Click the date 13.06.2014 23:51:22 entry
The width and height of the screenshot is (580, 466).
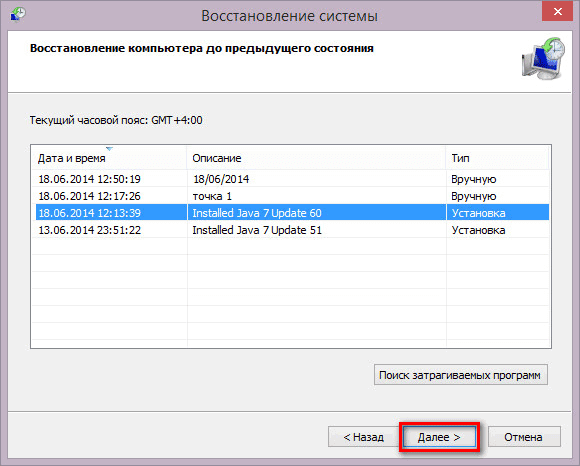tap(90, 230)
